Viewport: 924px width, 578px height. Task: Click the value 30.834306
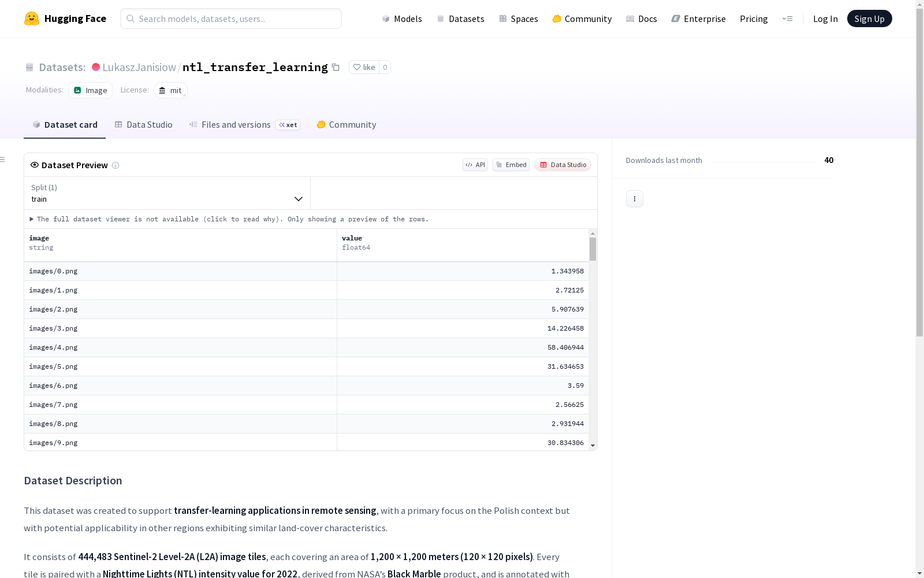(566, 443)
